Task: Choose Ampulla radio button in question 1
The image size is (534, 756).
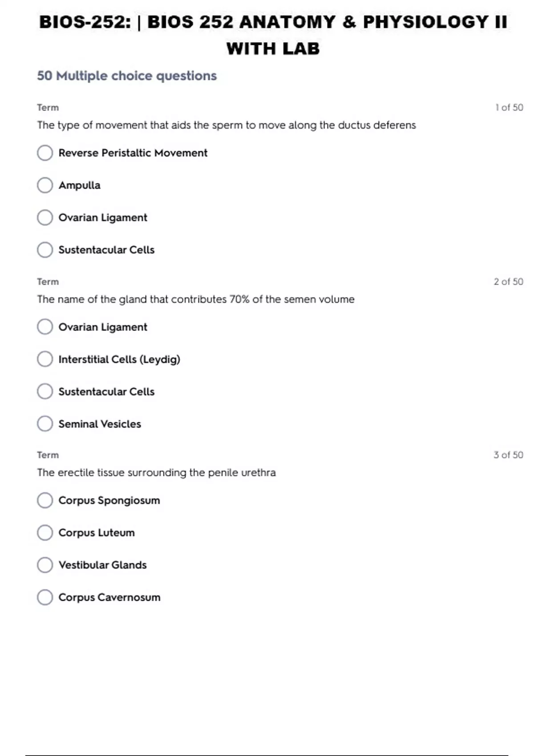Action: pyautogui.click(x=45, y=185)
